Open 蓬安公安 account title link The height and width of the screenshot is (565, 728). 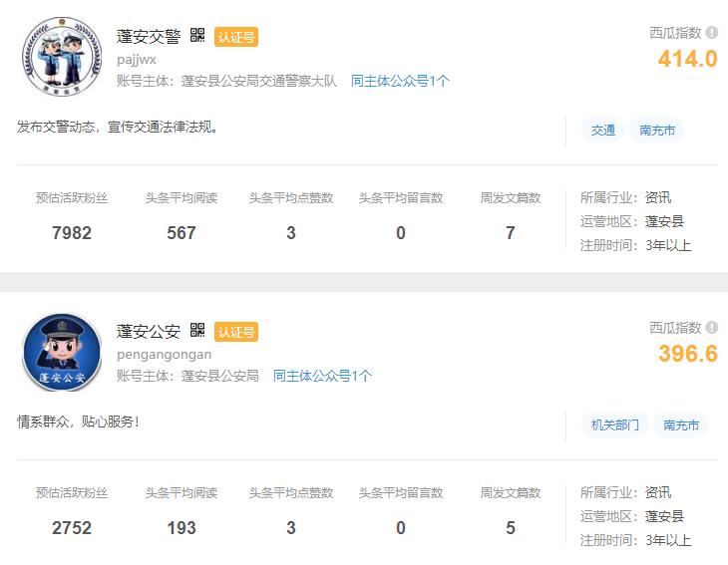click(x=149, y=332)
